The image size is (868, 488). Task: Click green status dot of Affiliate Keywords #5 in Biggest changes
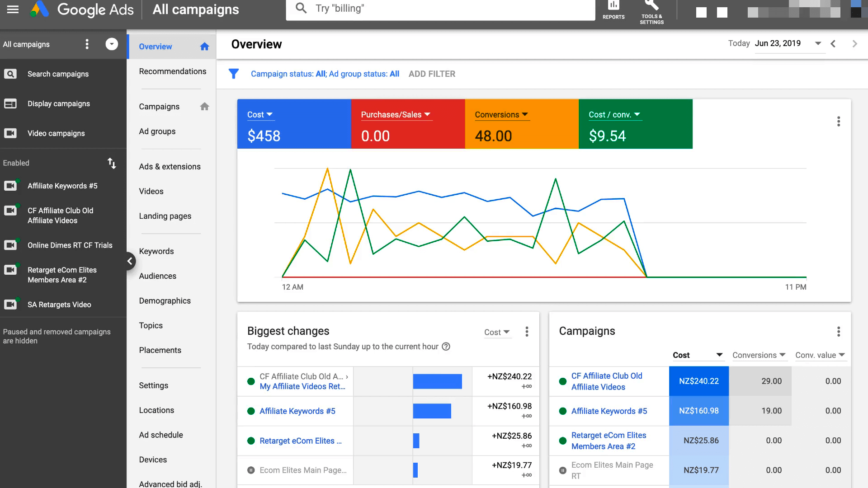[251, 411]
